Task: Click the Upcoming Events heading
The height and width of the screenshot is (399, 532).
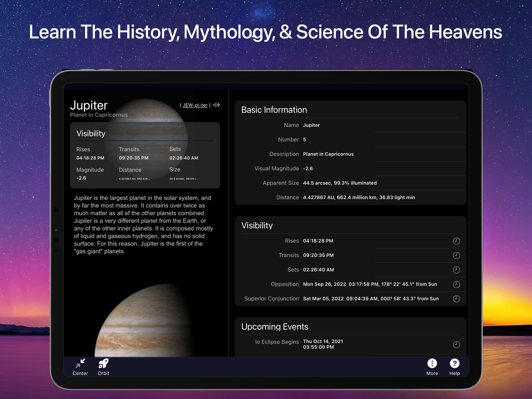Action: click(x=275, y=327)
